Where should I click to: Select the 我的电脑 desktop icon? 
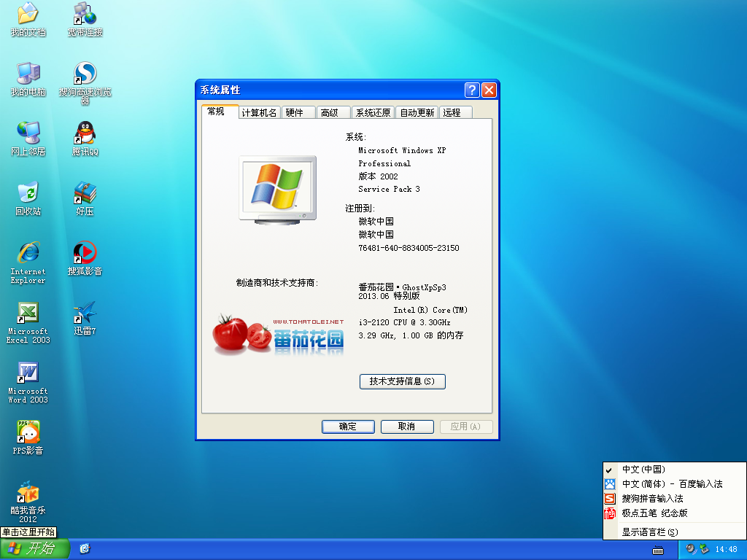click(x=28, y=79)
